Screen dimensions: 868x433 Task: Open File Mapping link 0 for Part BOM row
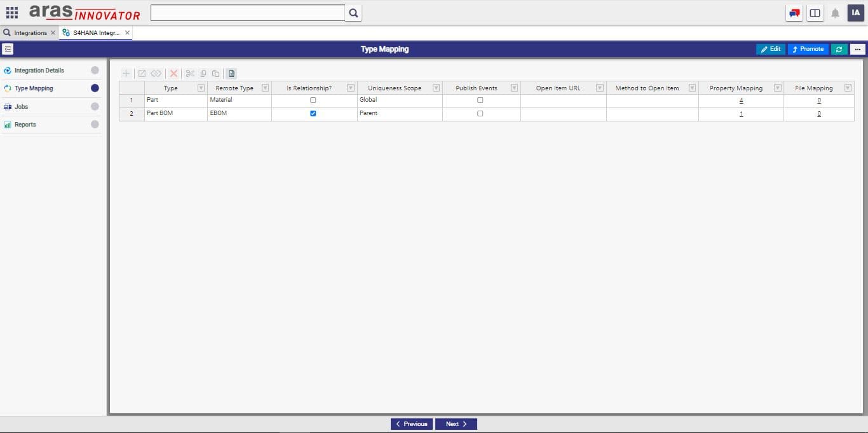point(819,114)
